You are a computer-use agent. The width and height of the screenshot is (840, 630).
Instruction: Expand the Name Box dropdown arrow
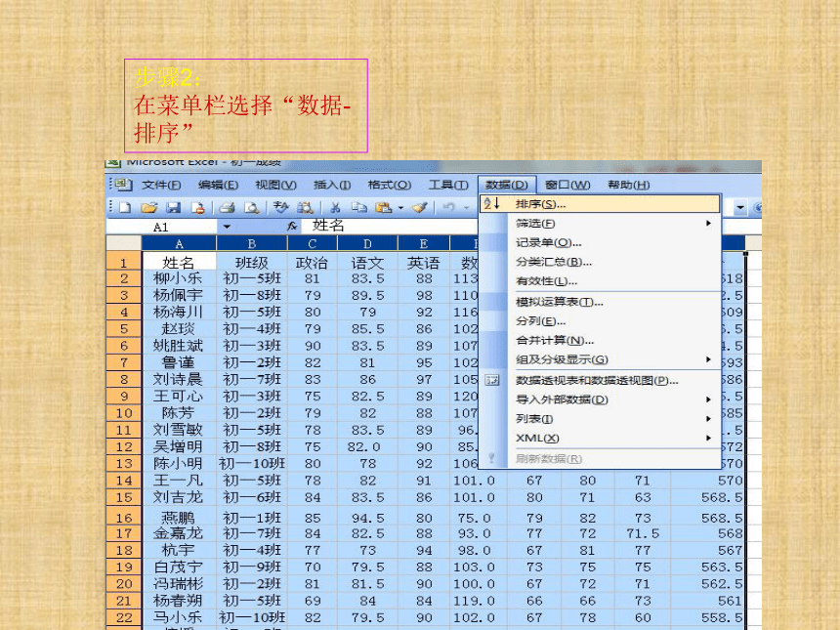pos(227,227)
